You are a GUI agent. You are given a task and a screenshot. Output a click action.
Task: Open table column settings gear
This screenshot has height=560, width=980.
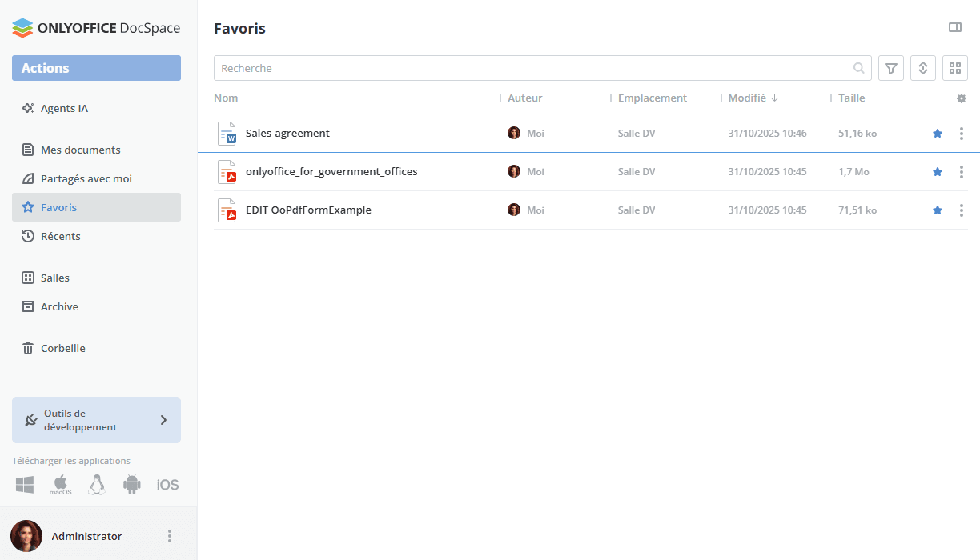(962, 98)
